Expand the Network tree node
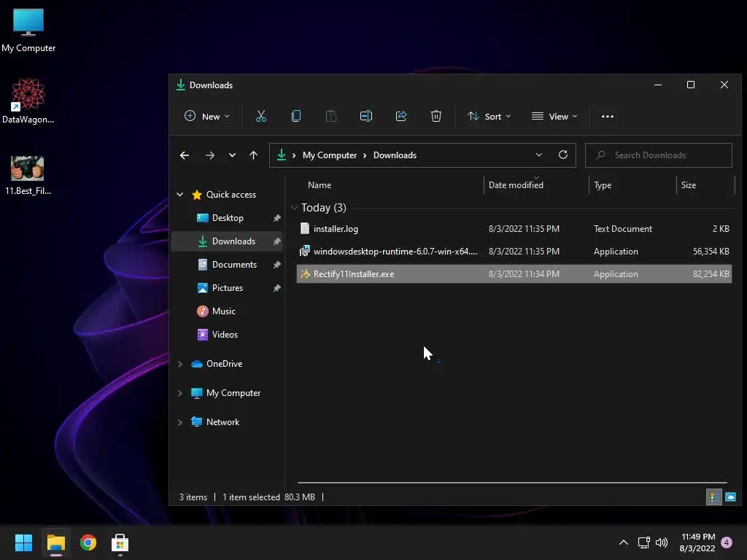The image size is (747, 560). (x=180, y=422)
